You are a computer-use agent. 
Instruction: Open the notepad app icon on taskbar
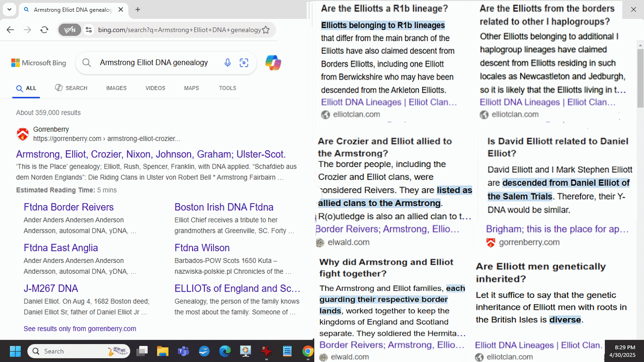pos(287,351)
